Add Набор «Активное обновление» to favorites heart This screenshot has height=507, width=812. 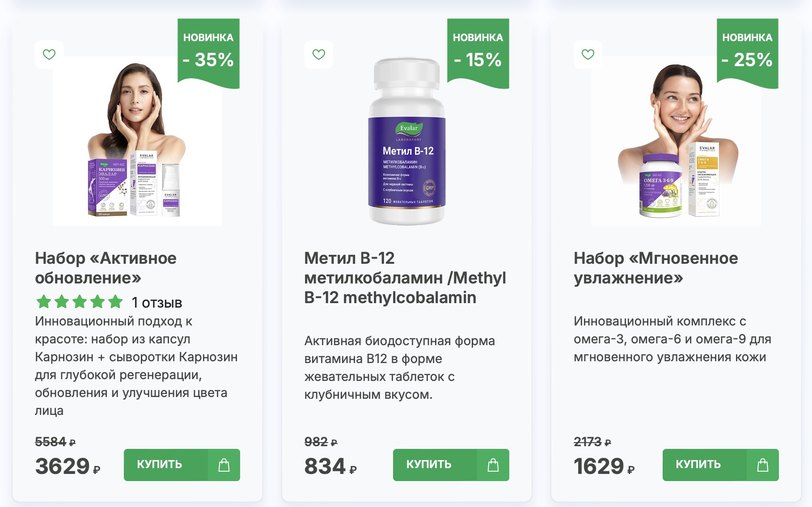tap(49, 55)
